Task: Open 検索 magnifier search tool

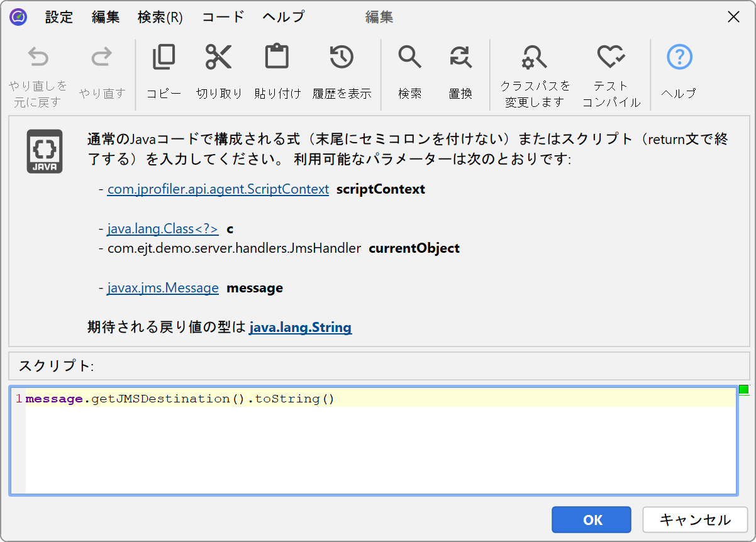Action: coord(409,58)
